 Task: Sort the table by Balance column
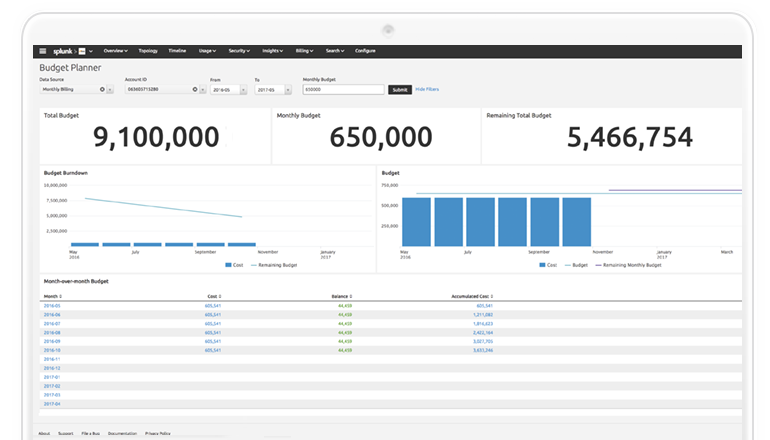click(342, 297)
